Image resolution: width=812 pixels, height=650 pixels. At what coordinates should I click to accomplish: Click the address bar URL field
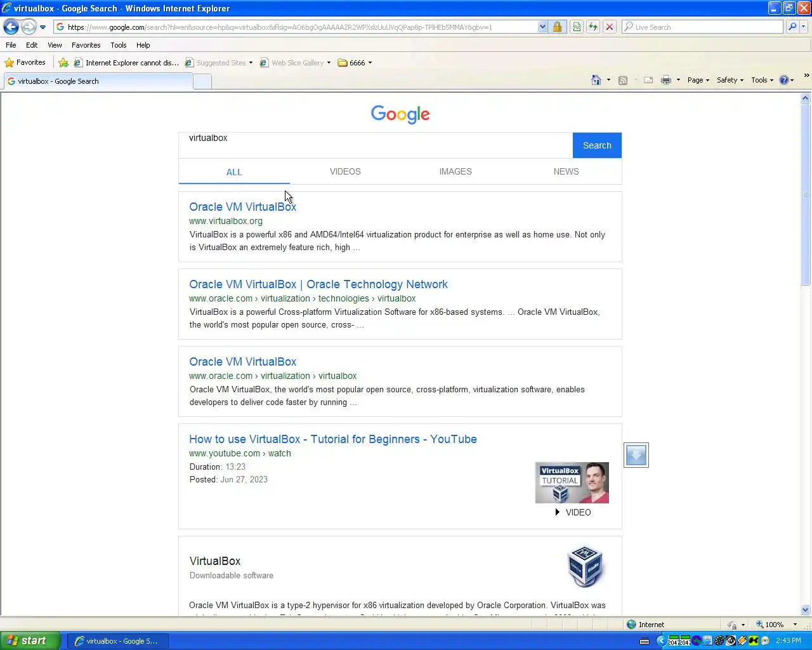pyautogui.click(x=295, y=27)
